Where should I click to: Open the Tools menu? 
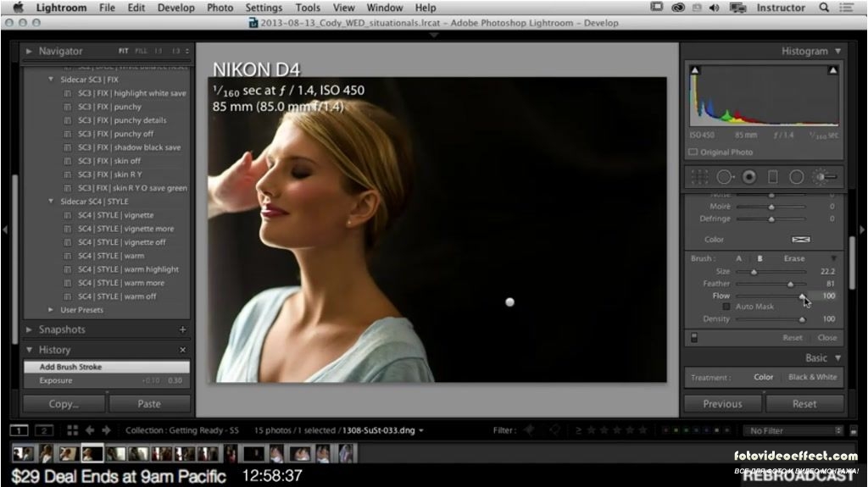coord(308,8)
